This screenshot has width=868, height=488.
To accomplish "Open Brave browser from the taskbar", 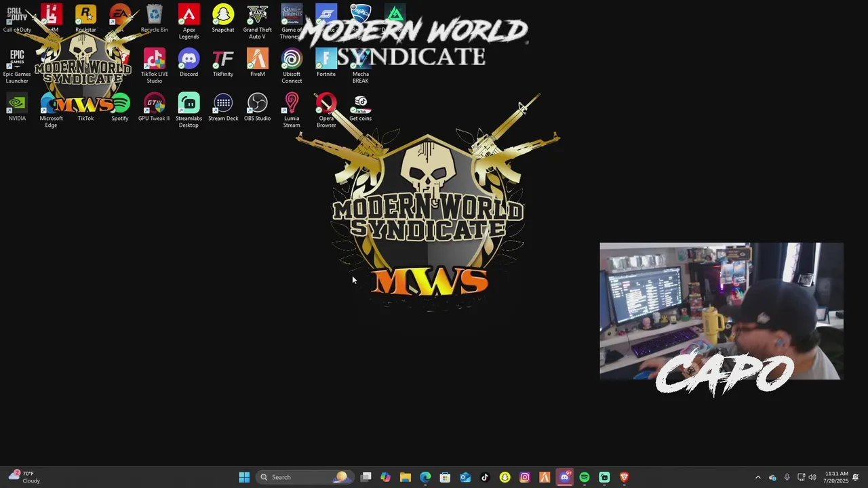I will pos(624,477).
